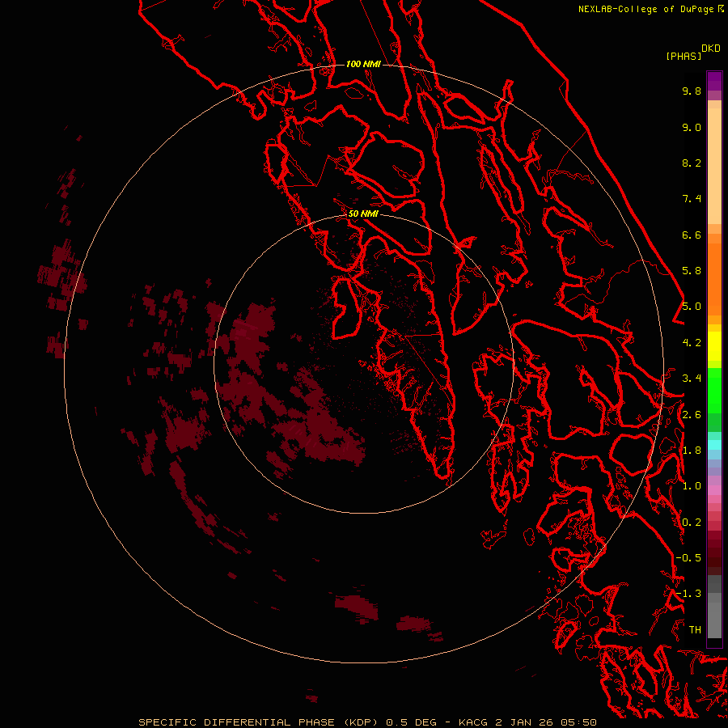Click the 2.6 color scale label
This screenshot has height=728, width=728.
coord(692,415)
